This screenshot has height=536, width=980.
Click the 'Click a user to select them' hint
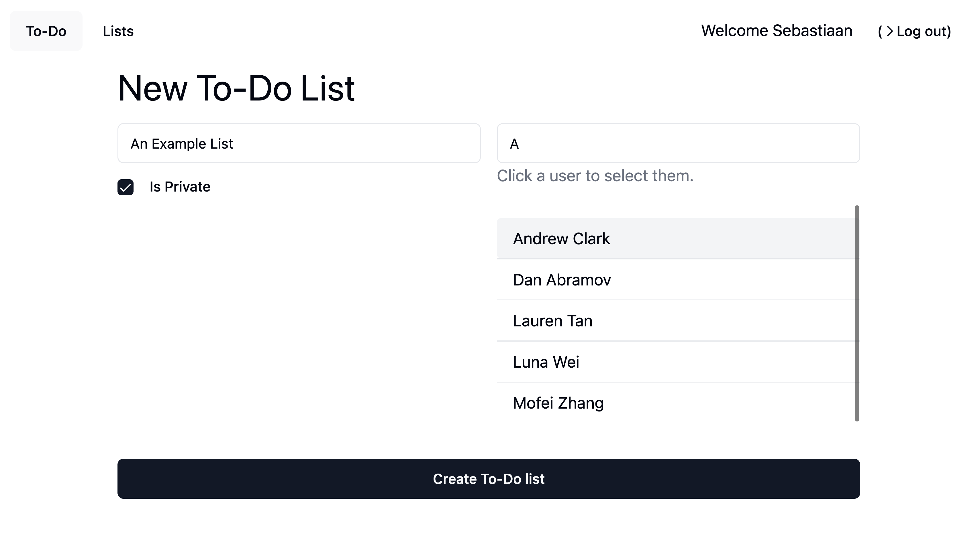[x=595, y=176]
